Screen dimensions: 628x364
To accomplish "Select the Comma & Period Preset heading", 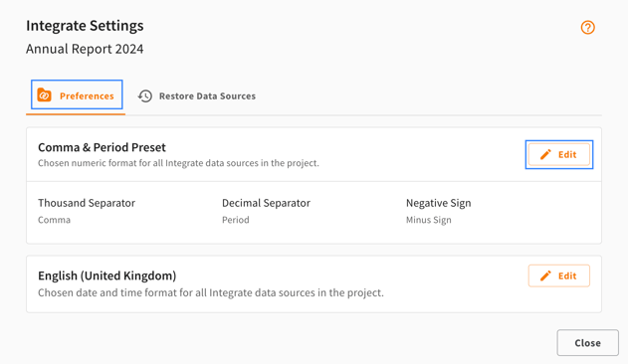I will pos(102,147).
